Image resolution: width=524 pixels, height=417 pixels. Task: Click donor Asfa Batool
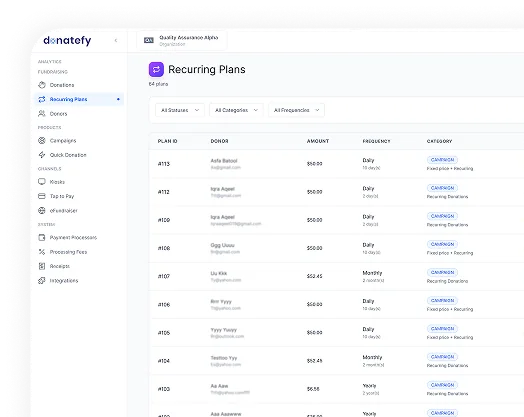[x=224, y=161]
